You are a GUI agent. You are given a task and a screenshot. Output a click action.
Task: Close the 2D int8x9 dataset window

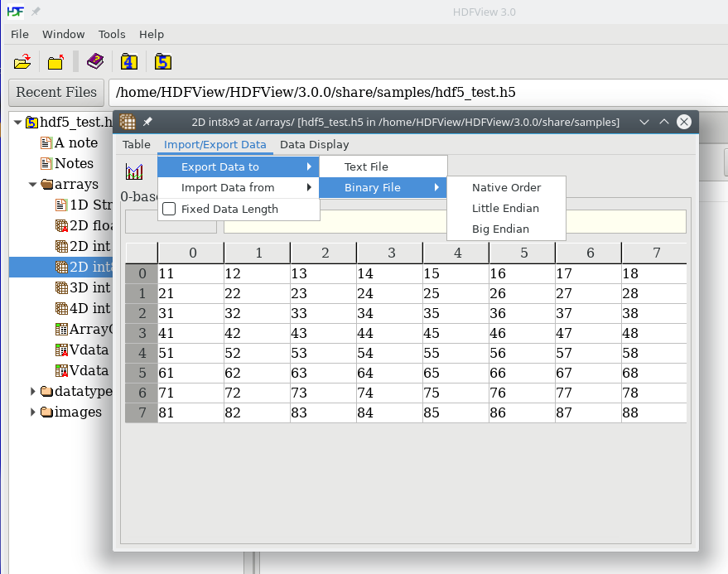(x=684, y=122)
